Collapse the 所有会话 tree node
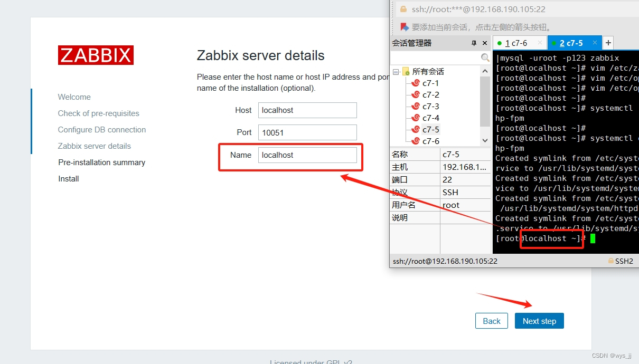Screen dimensions: 639x364 coord(396,71)
